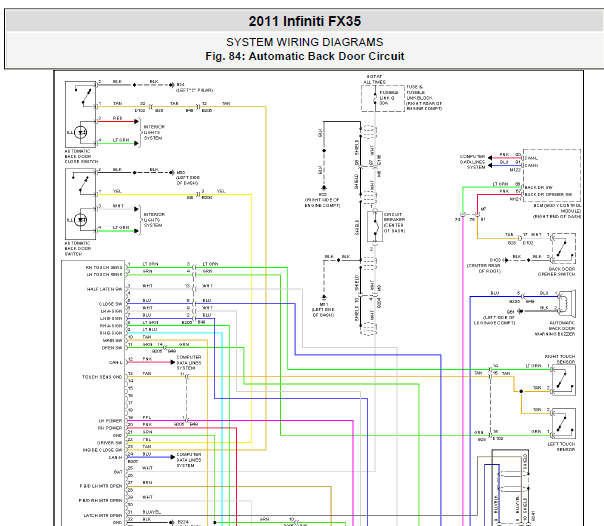Click the "BACK DOOR OPENER SWITCH" label
This screenshot has height=526, width=604.
(x=556, y=271)
